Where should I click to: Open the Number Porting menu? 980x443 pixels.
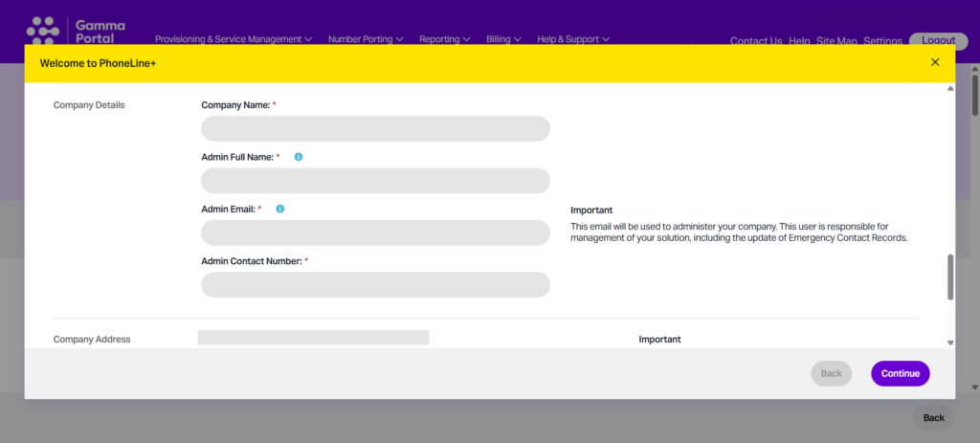click(x=366, y=38)
